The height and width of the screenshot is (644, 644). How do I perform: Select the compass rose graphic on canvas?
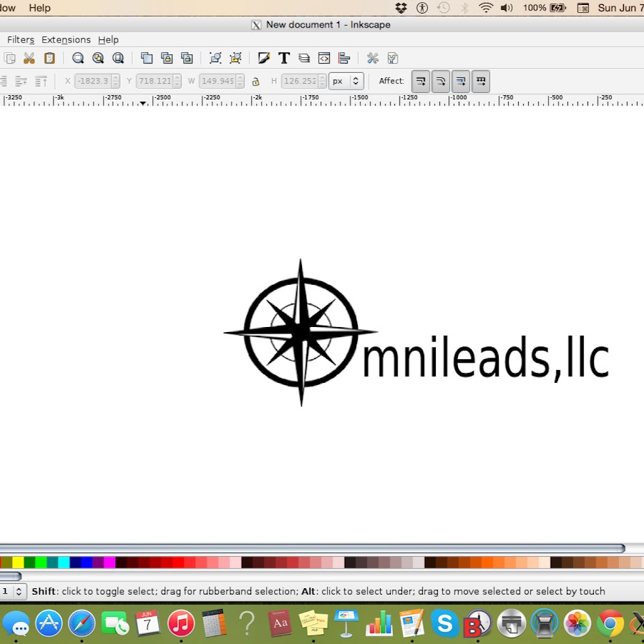click(x=301, y=332)
